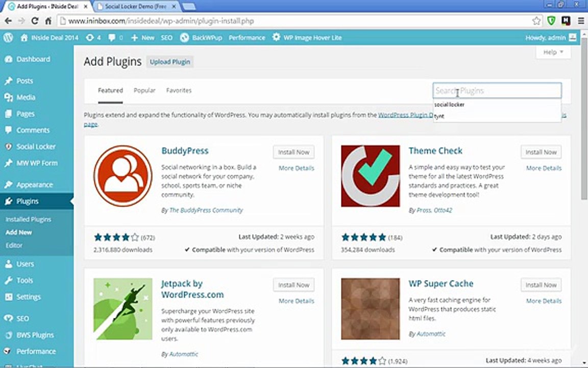Screen dimensions: 588x368
Task: Open the INside Deal 2014 site menu
Action: pos(50,37)
